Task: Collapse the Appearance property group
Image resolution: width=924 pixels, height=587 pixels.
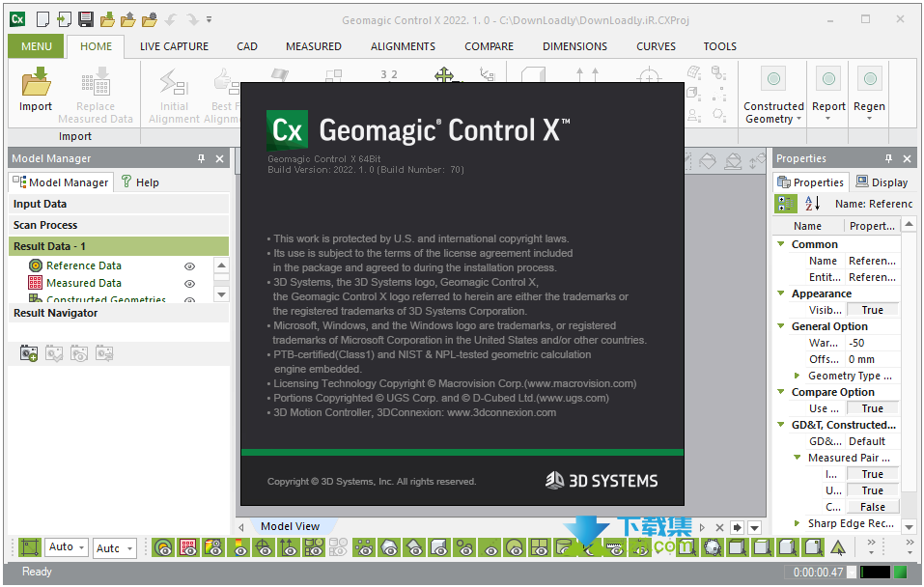Action: click(781, 293)
